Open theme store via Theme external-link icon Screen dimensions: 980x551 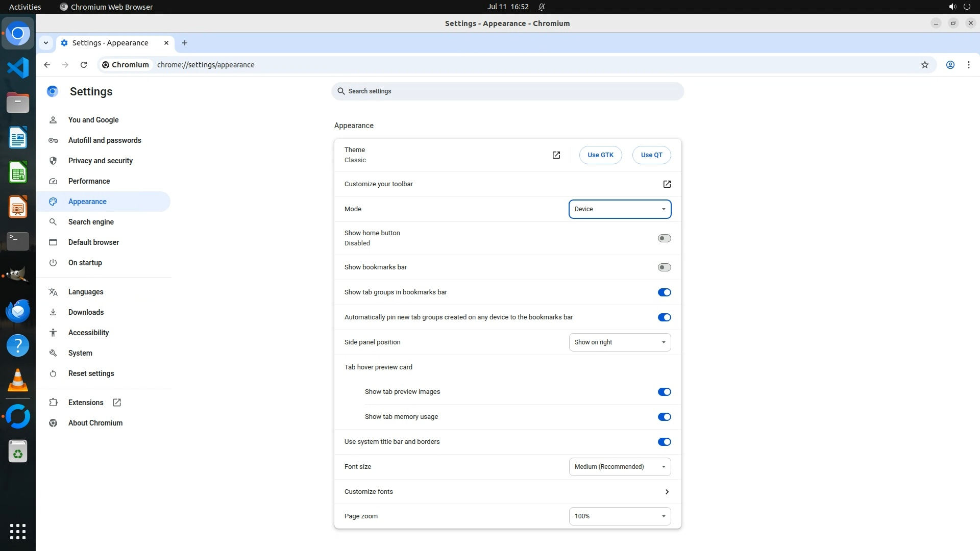pos(556,155)
